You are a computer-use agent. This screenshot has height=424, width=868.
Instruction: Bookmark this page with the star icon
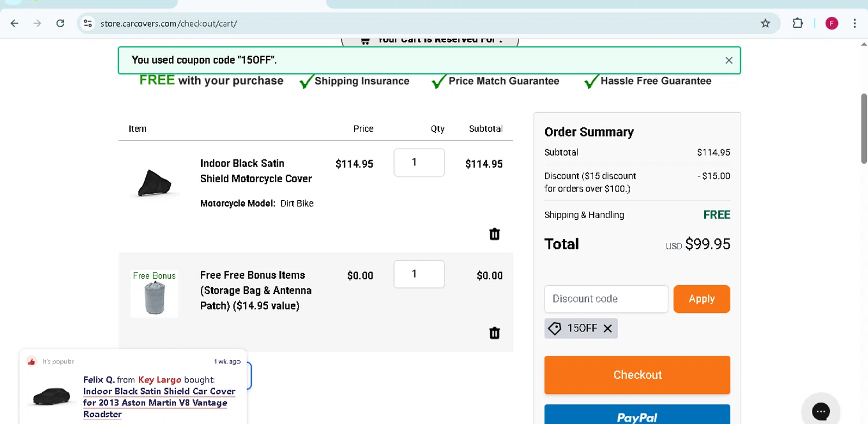pyautogui.click(x=766, y=23)
